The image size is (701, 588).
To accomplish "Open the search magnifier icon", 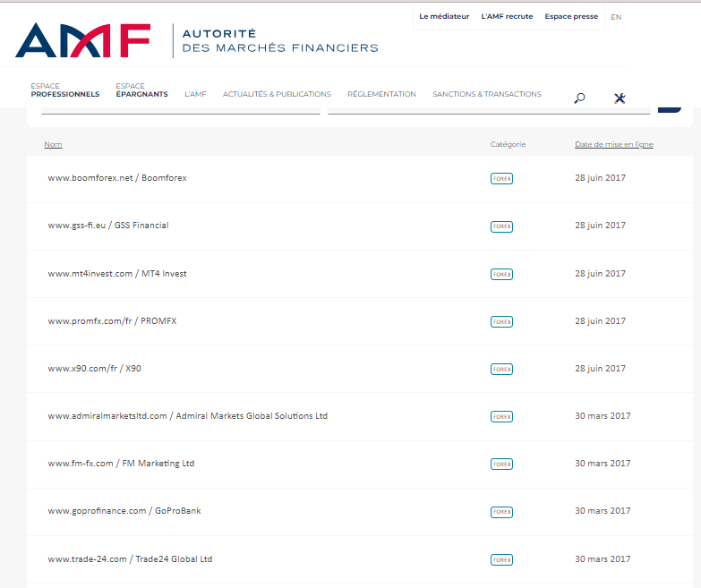I will coord(579,98).
